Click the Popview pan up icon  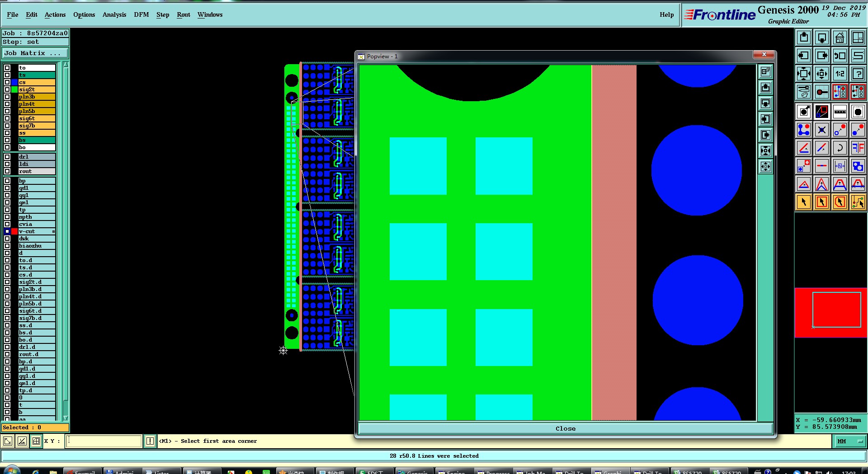click(x=765, y=88)
